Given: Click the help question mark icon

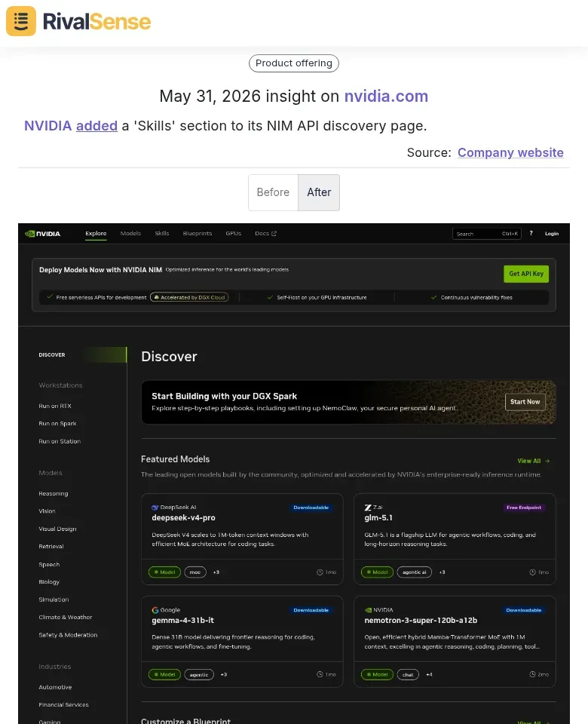Looking at the screenshot, I should pos(531,233).
